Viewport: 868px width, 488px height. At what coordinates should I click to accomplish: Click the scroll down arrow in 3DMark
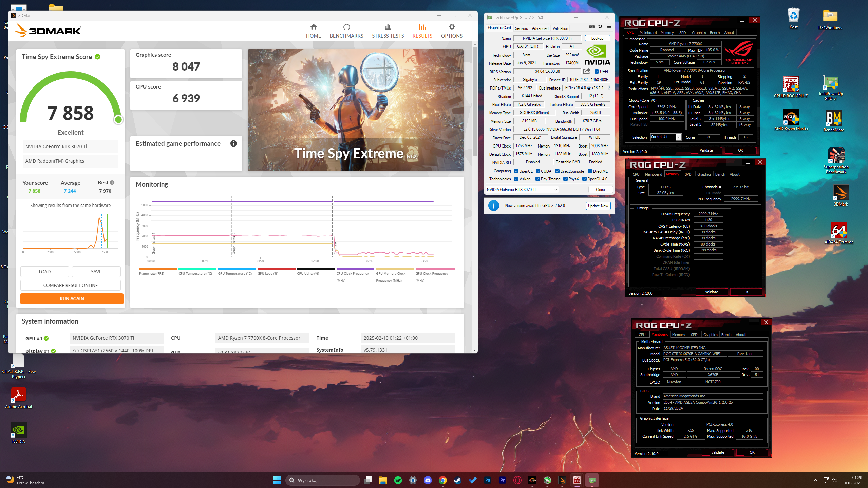(x=474, y=350)
